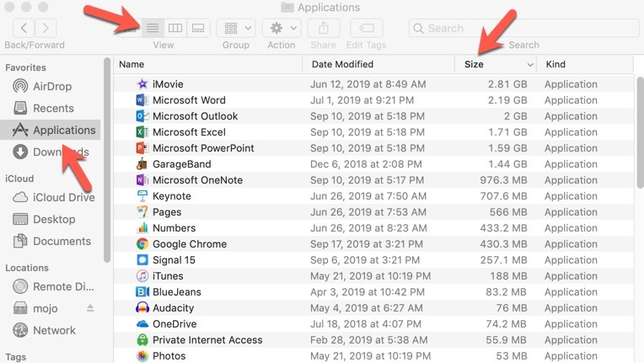Select the iTunes app icon
Screen dimensions: 644x363
coord(142,276)
